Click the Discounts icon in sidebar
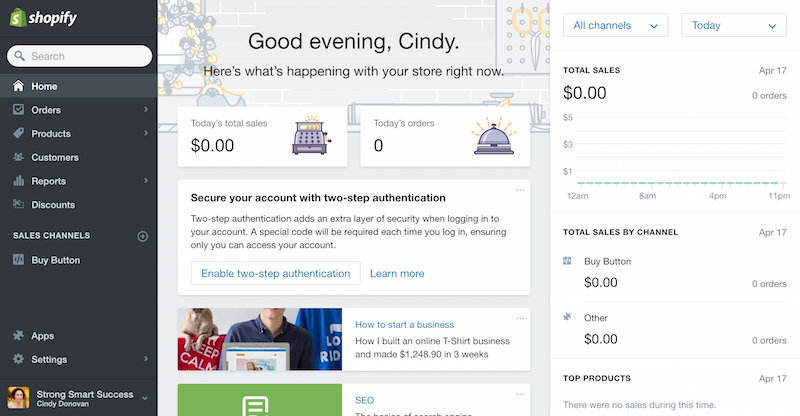The height and width of the screenshot is (416, 800). click(19, 205)
